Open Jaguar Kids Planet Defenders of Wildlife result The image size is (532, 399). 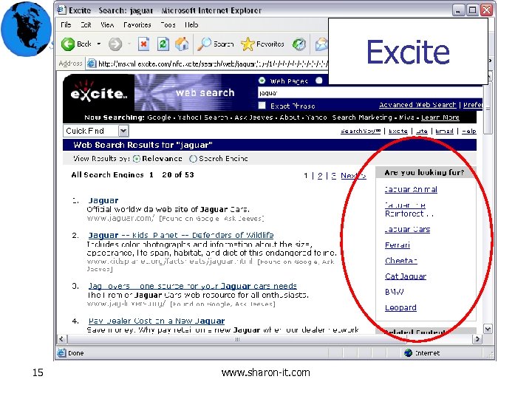point(181,235)
